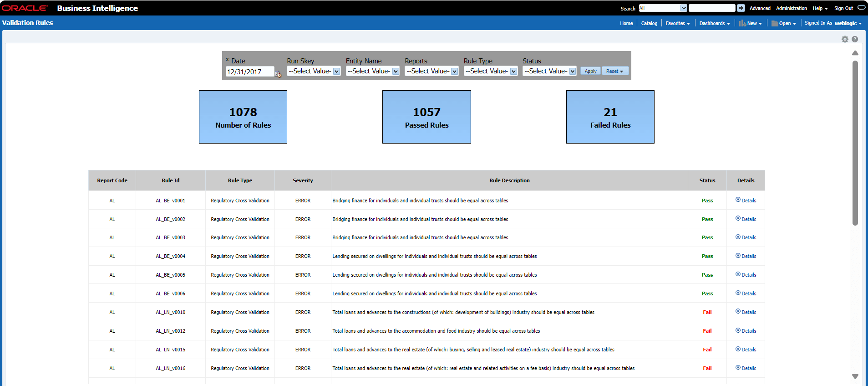Click the Open folder icon
The width and height of the screenshot is (868, 386).
click(775, 23)
